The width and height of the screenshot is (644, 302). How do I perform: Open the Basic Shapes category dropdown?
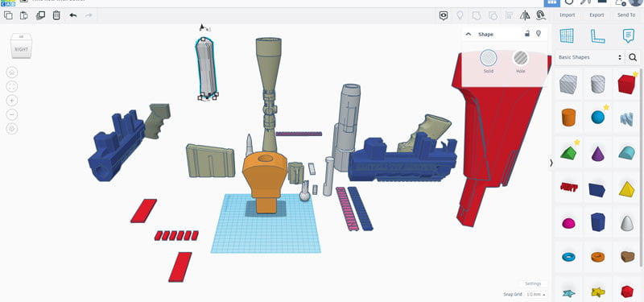click(590, 57)
